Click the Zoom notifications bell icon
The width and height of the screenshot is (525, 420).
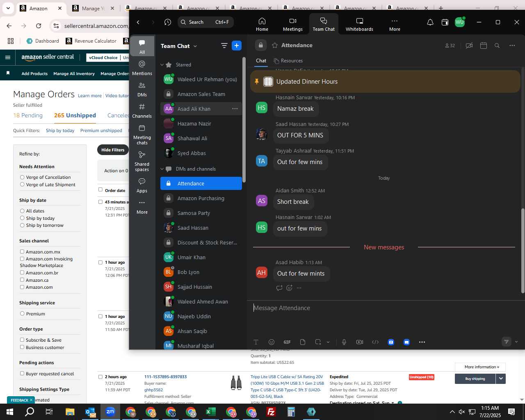pyautogui.click(x=430, y=22)
